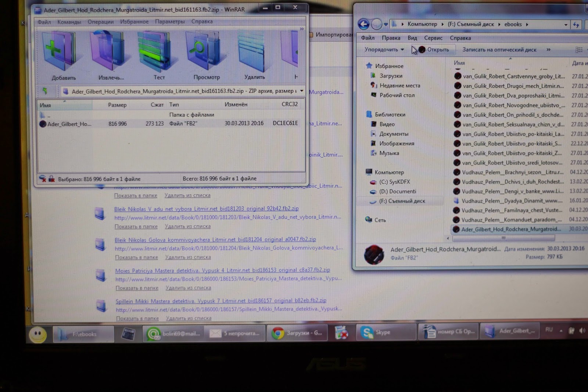Screen dimensions: 588x392
Task: Click Показать в папке under Spillein Mikki download
Action: (x=137, y=318)
